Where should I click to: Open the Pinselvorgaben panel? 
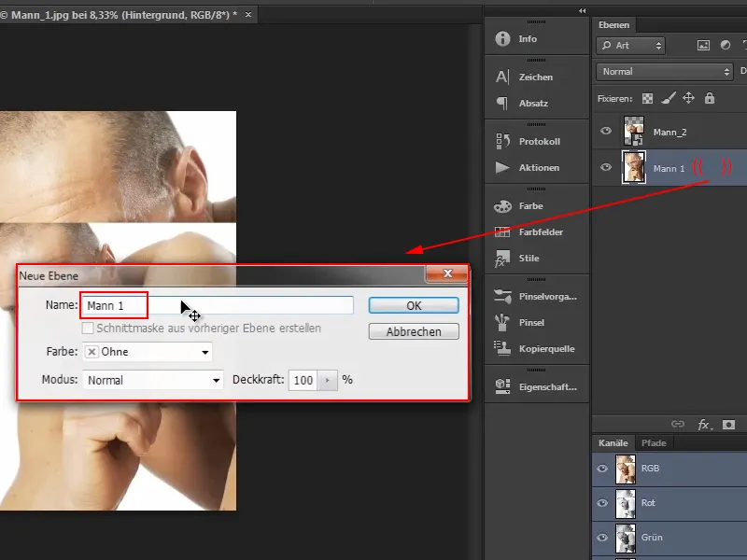536,296
